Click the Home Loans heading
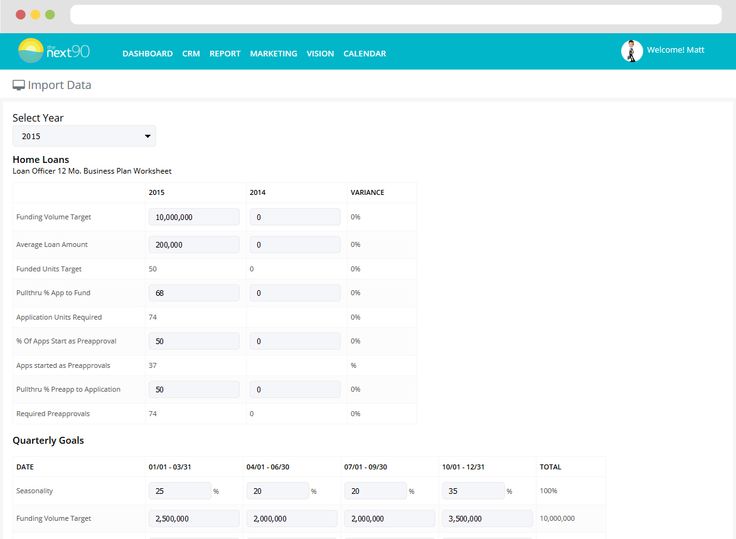 (x=41, y=160)
